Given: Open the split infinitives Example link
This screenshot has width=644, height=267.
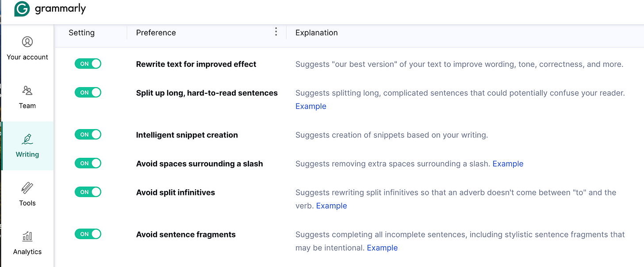Looking at the screenshot, I should [x=331, y=206].
